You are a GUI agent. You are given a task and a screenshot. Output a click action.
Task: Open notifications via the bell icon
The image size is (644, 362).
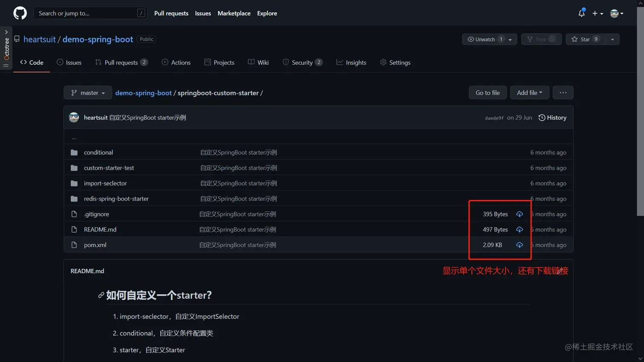tap(581, 13)
